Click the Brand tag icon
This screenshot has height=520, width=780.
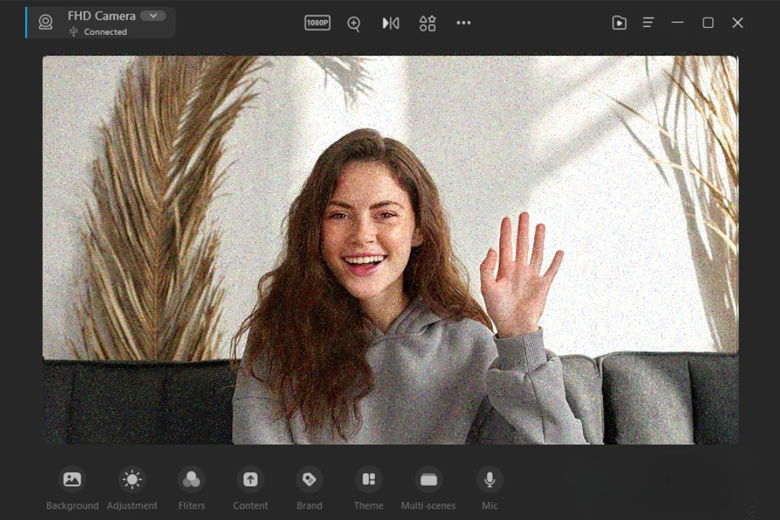[x=309, y=480]
